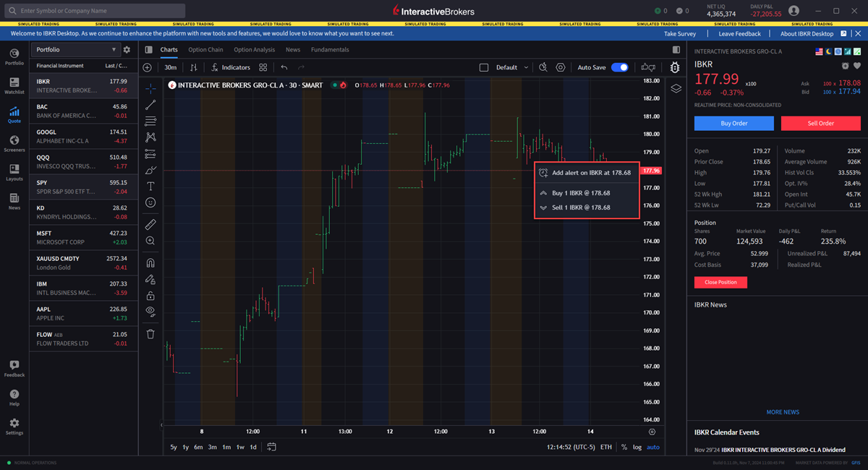Open Layouts in the left sidebar
Image resolution: width=868 pixels, height=470 pixels.
click(x=14, y=173)
